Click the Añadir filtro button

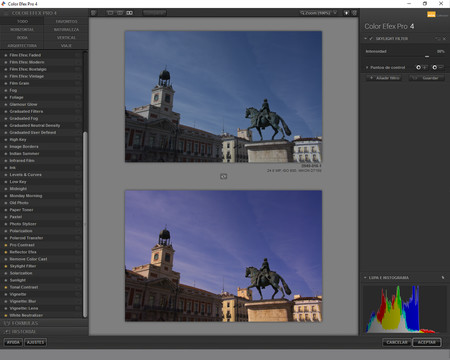(384, 78)
